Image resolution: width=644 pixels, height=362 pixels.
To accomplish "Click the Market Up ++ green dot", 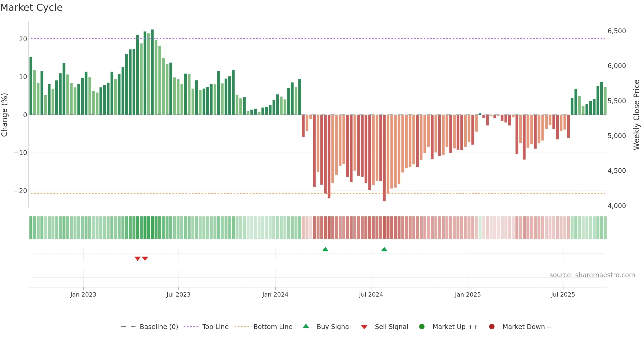I will (x=422, y=327).
